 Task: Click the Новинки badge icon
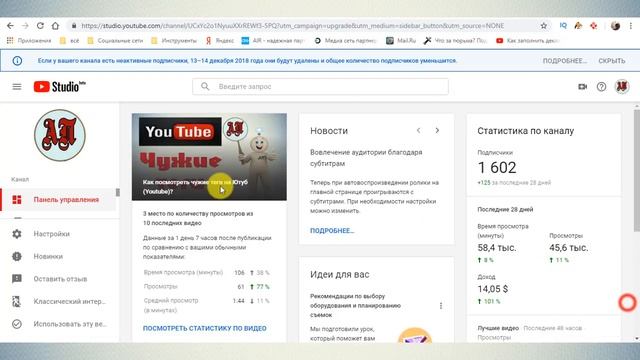(17, 256)
